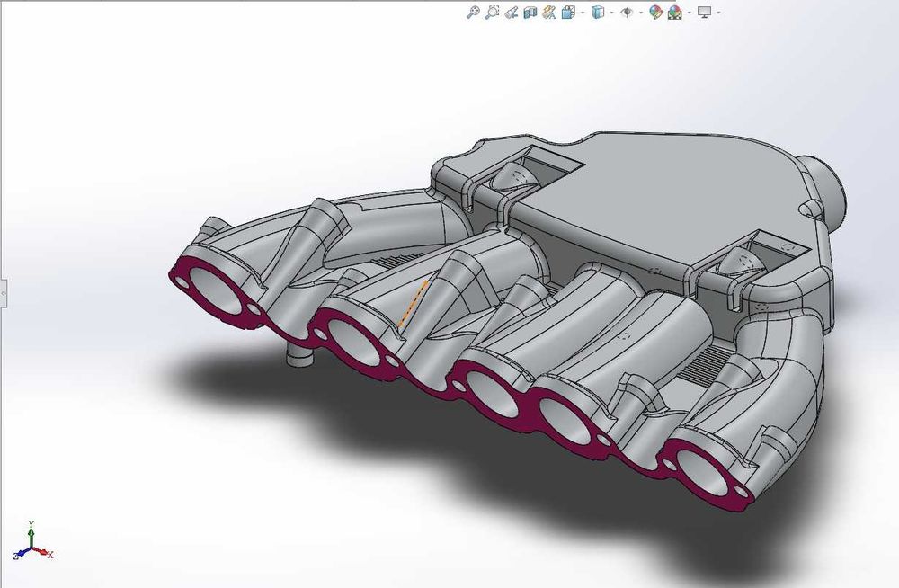Image resolution: width=899 pixels, height=588 pixels.
Task: Return to the Previous View
Action: click(512, 12)
